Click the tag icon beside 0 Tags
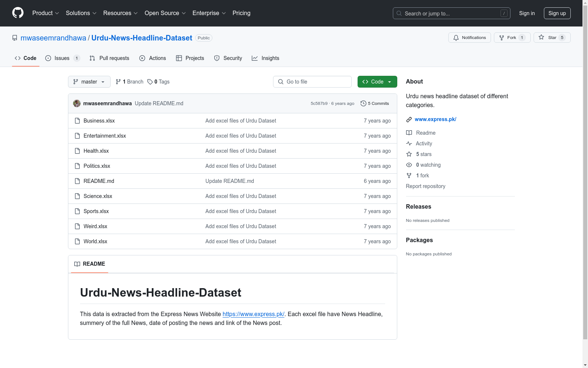 coord(150,82)
